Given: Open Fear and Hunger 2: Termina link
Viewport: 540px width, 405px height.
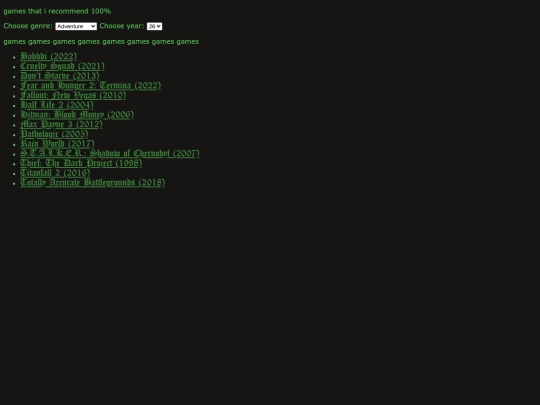Looking at the screenshot, I should point(91,85).
